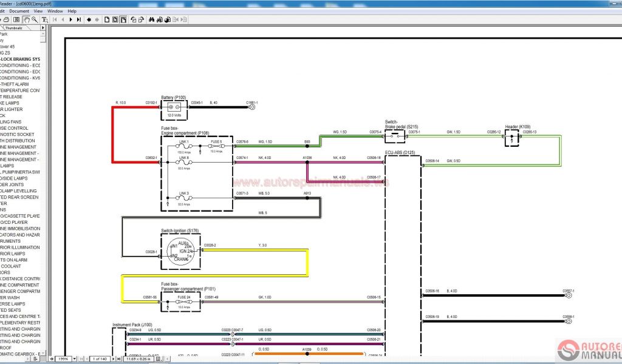Select the Hand tool in toolbar
This screenshot has height=364, width=622.
click(x=27, y=19)
